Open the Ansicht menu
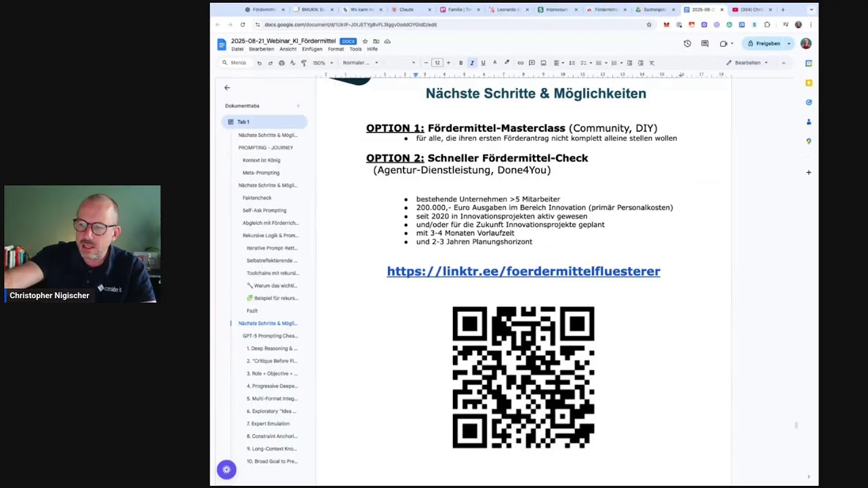 (x=288, y=49)
